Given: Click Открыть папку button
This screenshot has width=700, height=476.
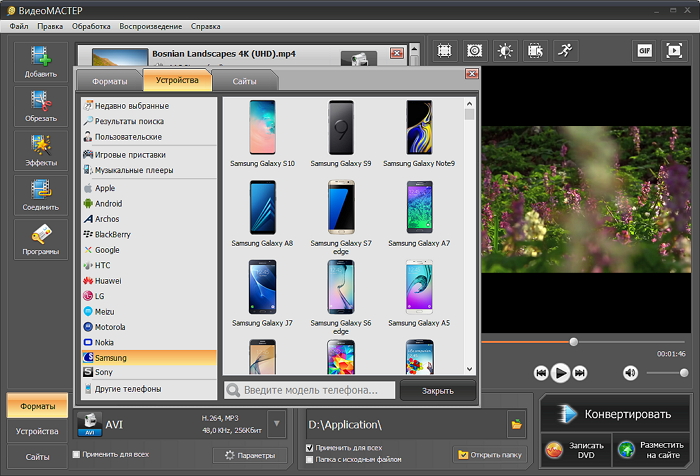Looking at the screenshot, I should 489,455.
